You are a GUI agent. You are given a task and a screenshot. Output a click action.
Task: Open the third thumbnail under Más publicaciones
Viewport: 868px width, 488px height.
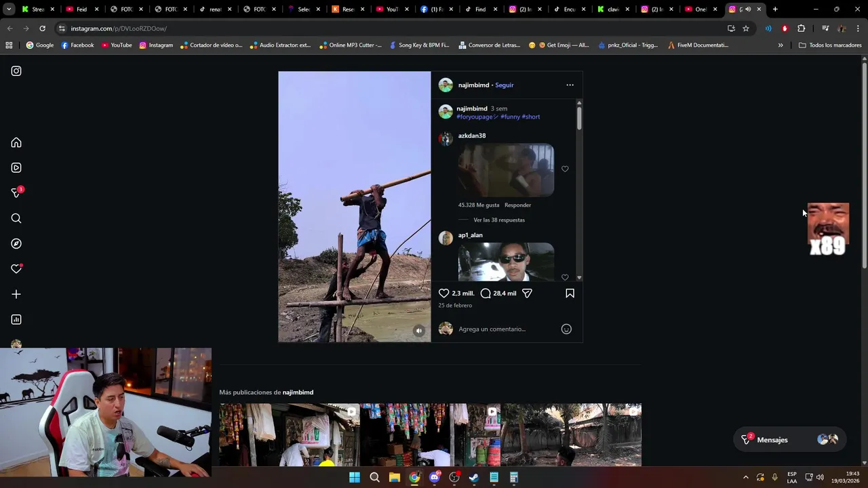coord(571,434)
